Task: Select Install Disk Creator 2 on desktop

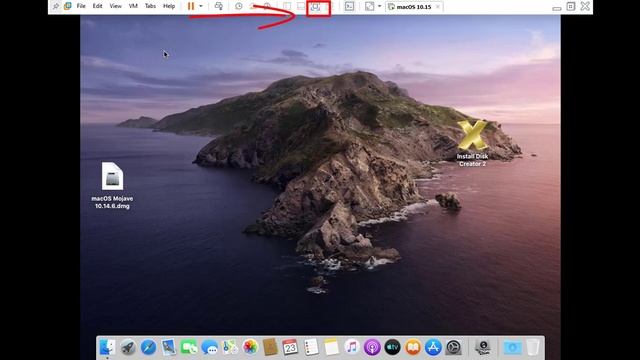Action: point(472,143)
